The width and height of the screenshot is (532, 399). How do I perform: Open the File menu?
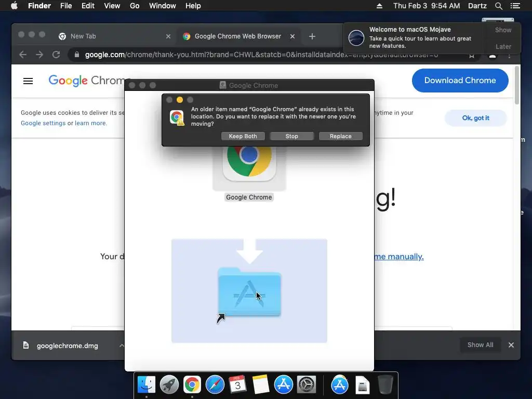click(x=66, y=6)
